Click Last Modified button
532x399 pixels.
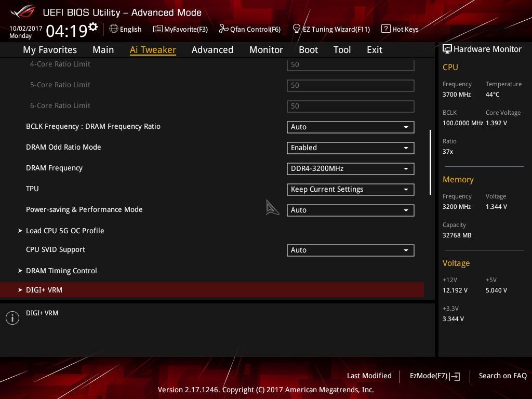coord(369,376)
